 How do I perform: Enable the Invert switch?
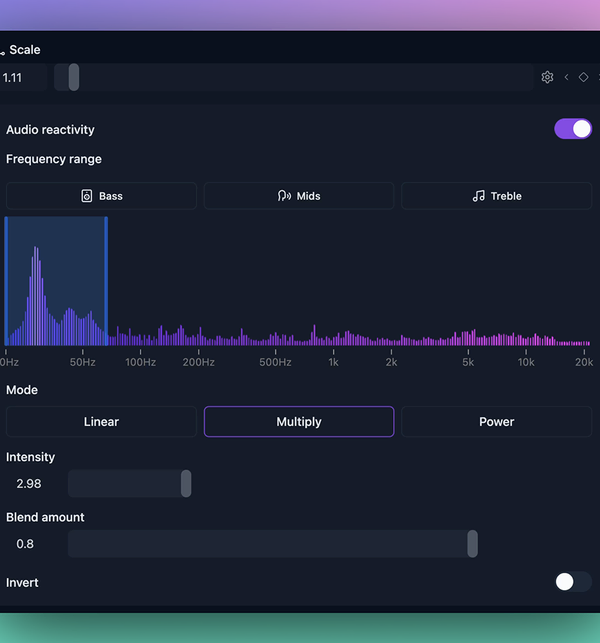point(573,582)
